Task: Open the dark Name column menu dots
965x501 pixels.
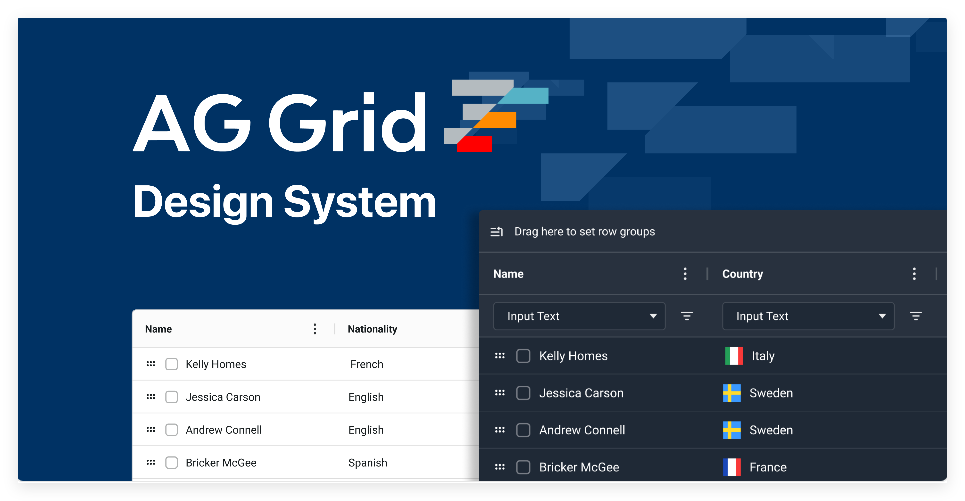Action: [x=685, y=274]
